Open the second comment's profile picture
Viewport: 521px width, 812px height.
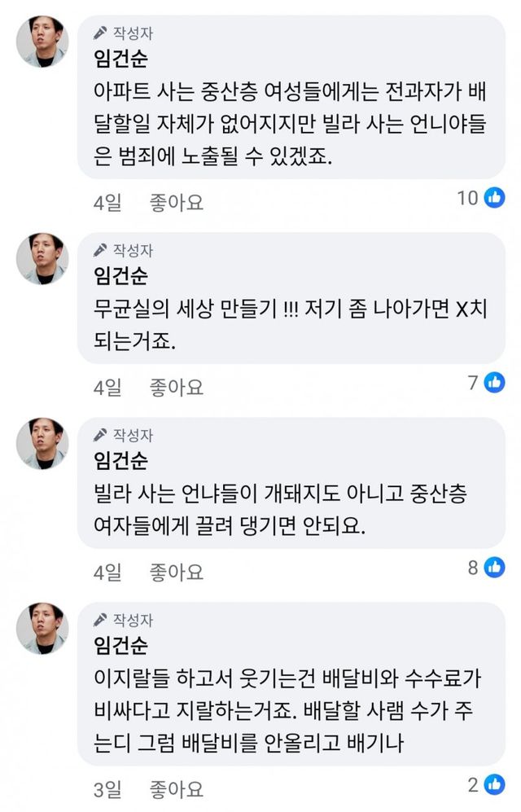[42, 258]
